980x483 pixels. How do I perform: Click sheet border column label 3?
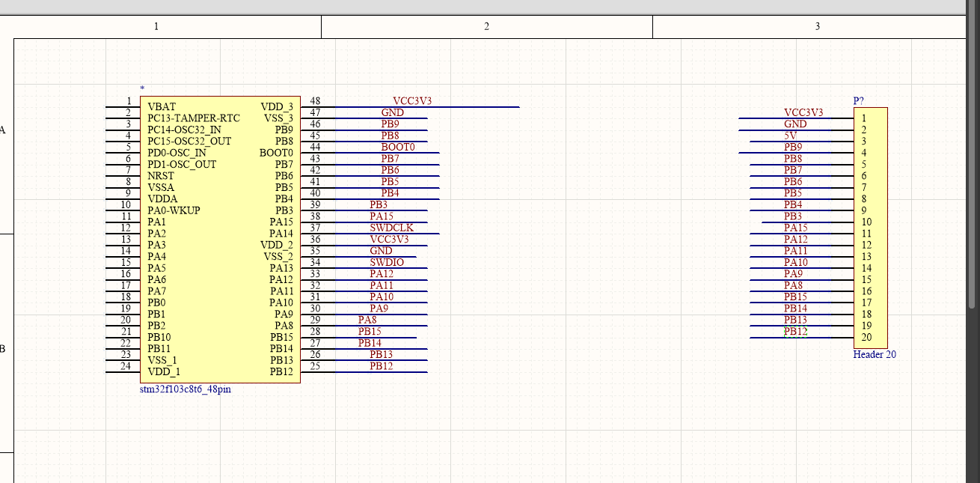(x=817, y=26)
